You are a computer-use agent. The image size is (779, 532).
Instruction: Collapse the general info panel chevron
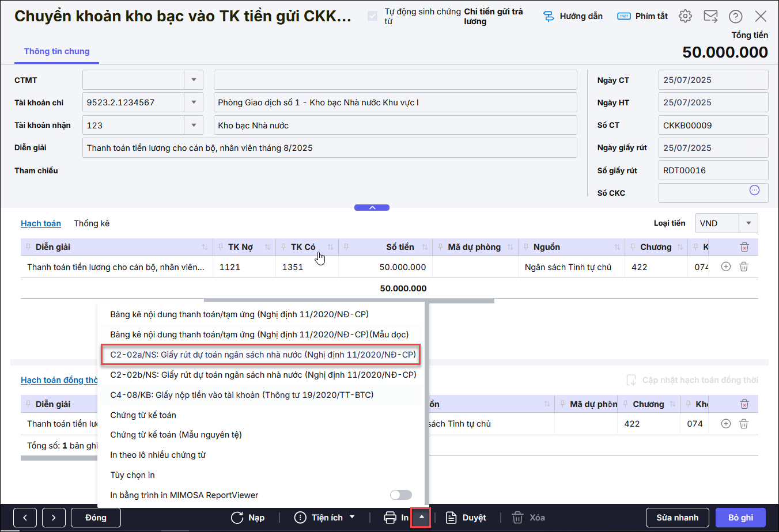tap(372, 207)
